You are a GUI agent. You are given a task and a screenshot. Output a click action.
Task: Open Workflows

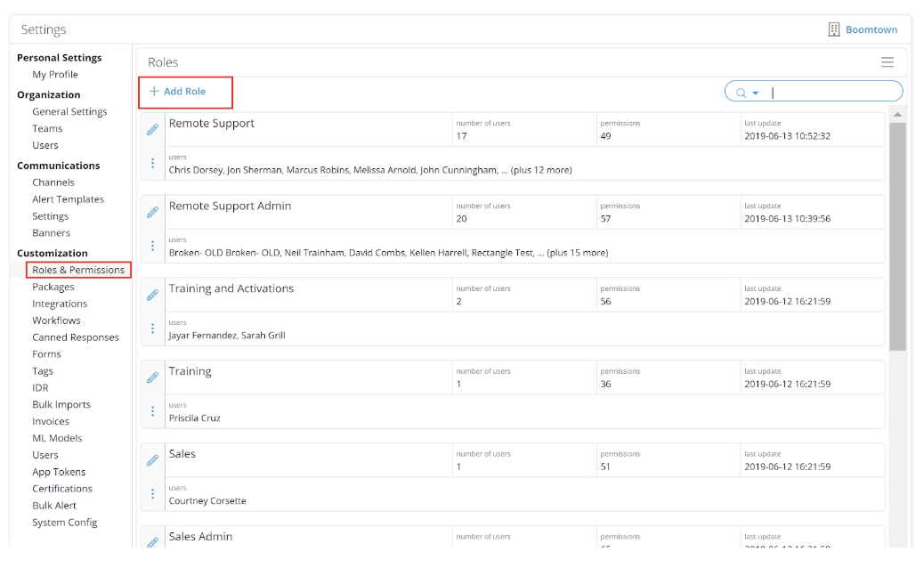pyautogui.click(x=56, y=321)
